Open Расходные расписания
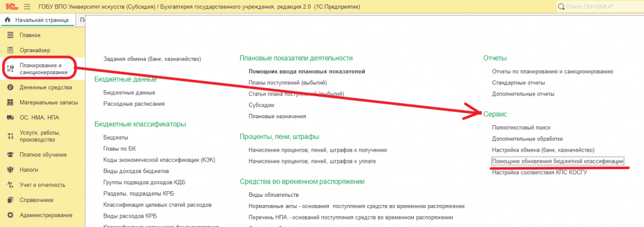Viewport: 644px width, 227px height. pyautogui.click(x=134, y=104)
